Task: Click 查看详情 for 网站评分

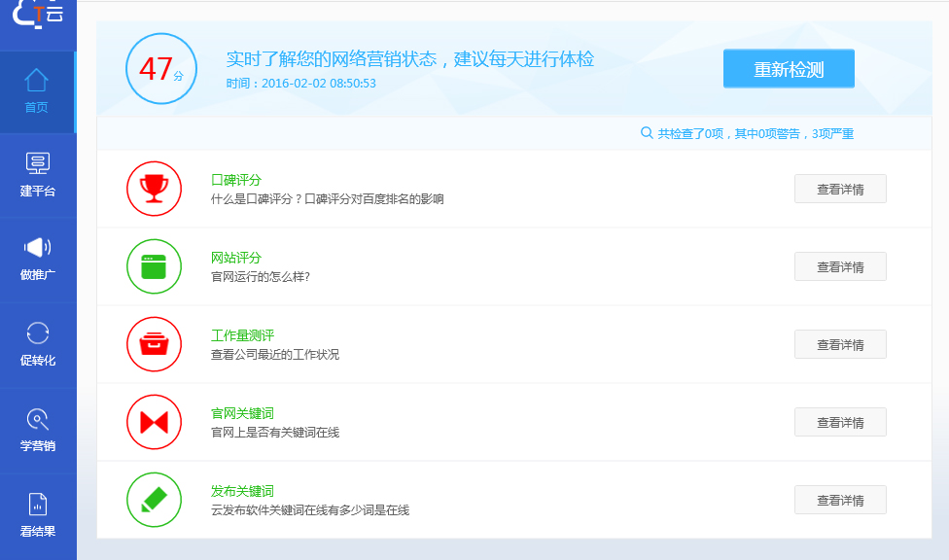Action: click(x=840, y=266)
